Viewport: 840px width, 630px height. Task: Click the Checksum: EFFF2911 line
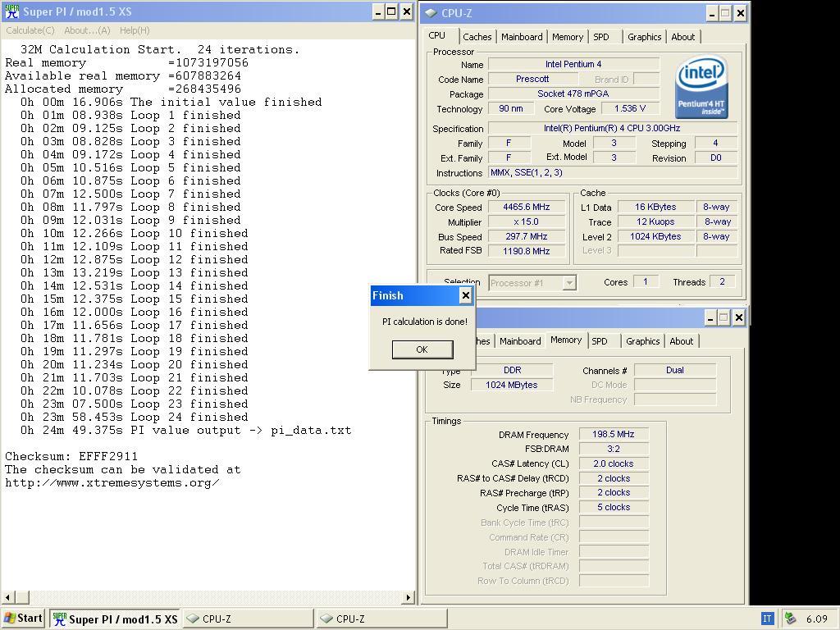71,456
